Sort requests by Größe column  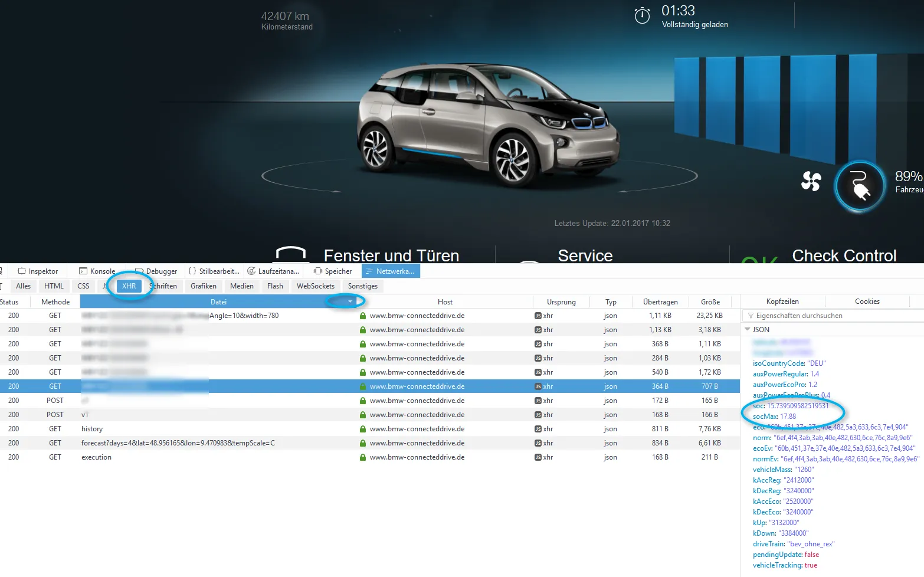point(710,302)
